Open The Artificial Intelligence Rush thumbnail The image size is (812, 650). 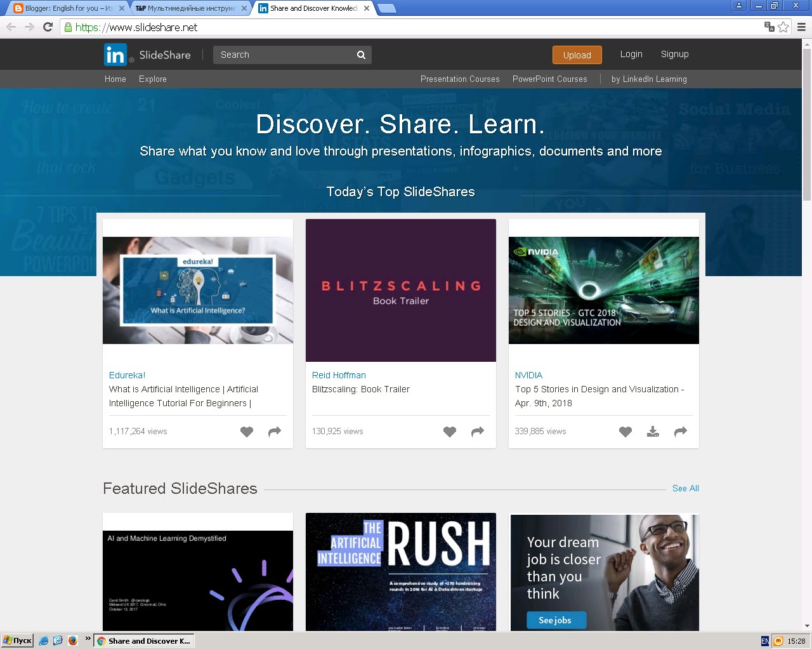401,572
